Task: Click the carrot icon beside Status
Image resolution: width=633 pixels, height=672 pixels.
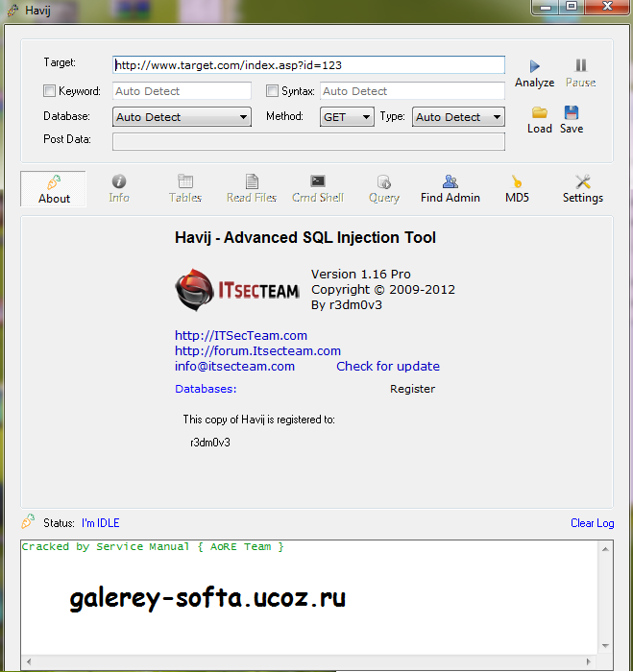Action: click(x=28, y=521)
